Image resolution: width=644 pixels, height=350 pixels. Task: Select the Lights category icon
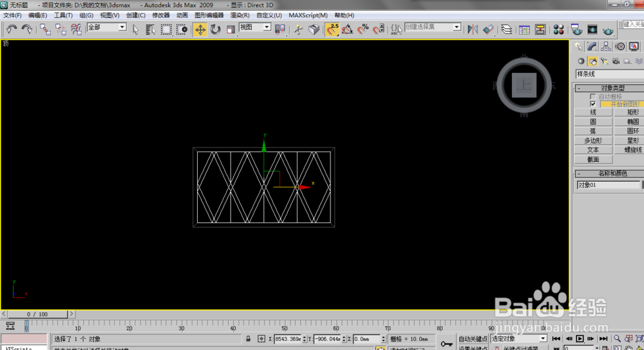pos(604,61)
